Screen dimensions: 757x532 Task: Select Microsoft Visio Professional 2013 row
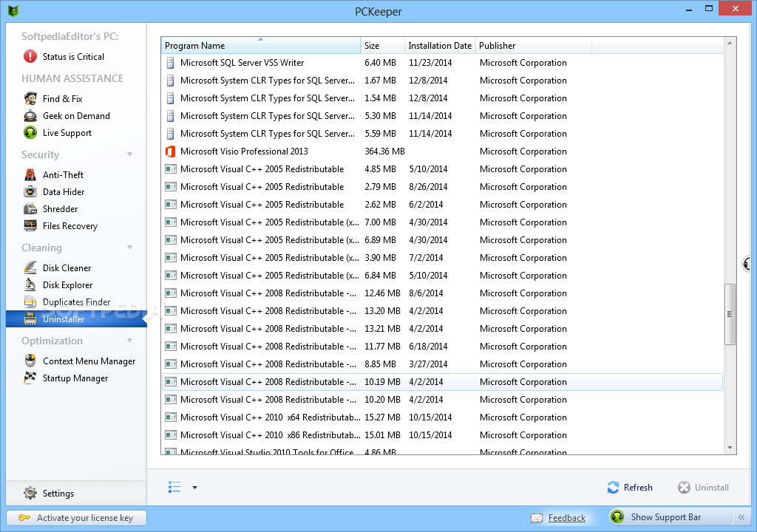pos(442,151)
